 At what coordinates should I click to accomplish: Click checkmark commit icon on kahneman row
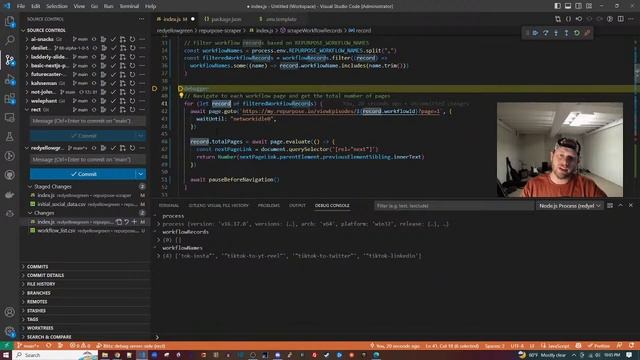pos(113,83)
